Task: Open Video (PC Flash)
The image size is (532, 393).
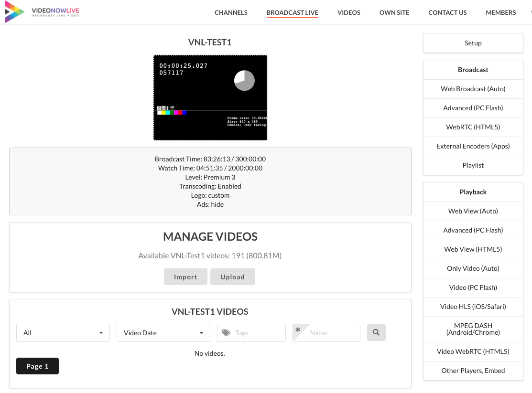Action: [x=473, y=287]
